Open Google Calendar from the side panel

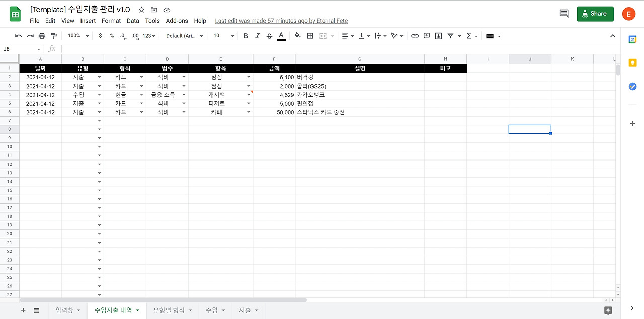click(632, 38)
